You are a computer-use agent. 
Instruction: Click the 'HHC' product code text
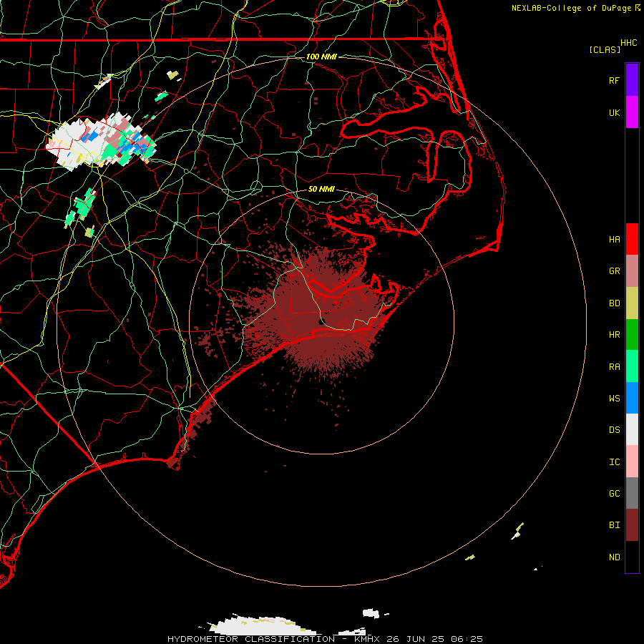click(x=628, y=43)
